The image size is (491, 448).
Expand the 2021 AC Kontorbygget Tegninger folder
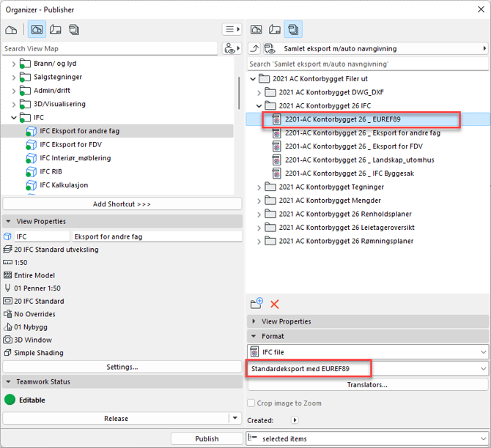(x=259, y=187)
